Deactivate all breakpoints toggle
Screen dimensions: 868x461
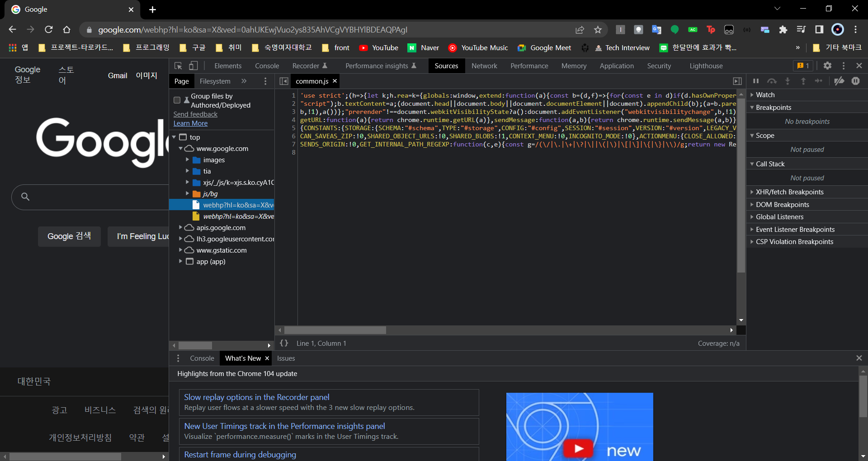click(x=839, y=81)
